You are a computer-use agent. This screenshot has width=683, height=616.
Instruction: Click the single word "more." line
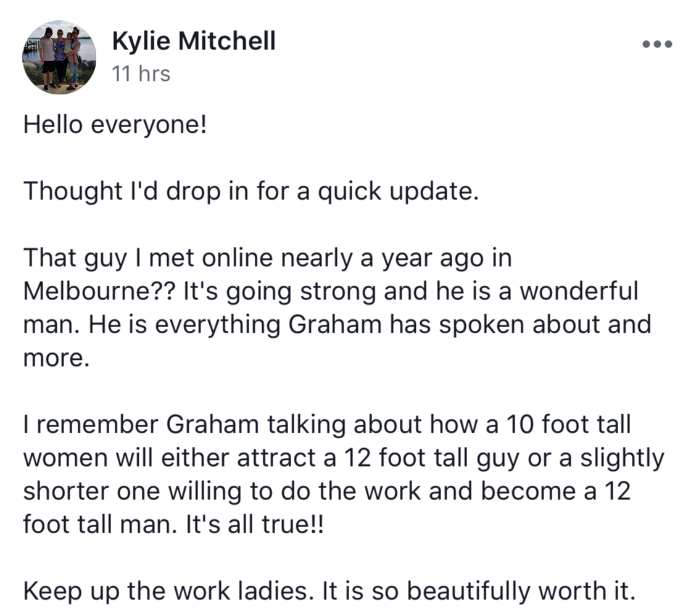coord(56,358)
